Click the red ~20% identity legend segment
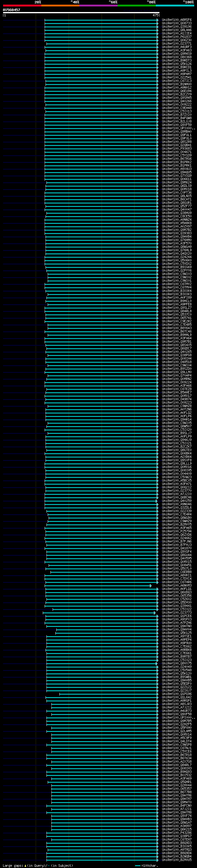Image resolution: width=197 pixels, height=868 pixels. (x=22, y=6)
